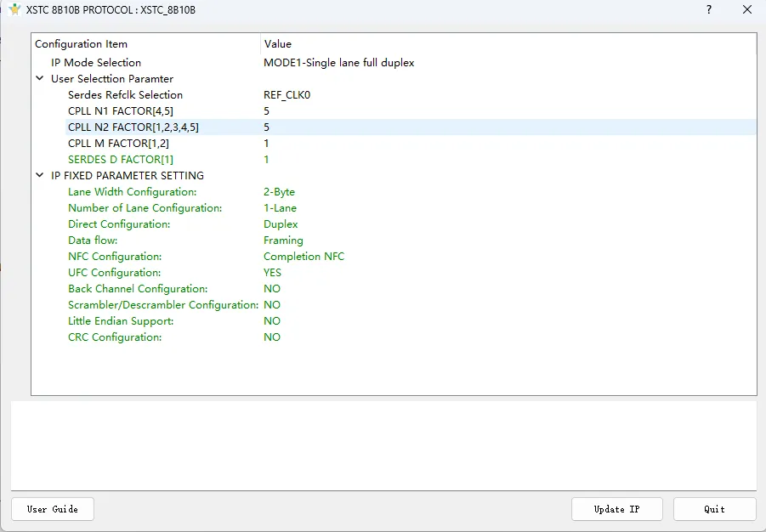
Task: Click the question mark help button
Action: tap(709, 9)
